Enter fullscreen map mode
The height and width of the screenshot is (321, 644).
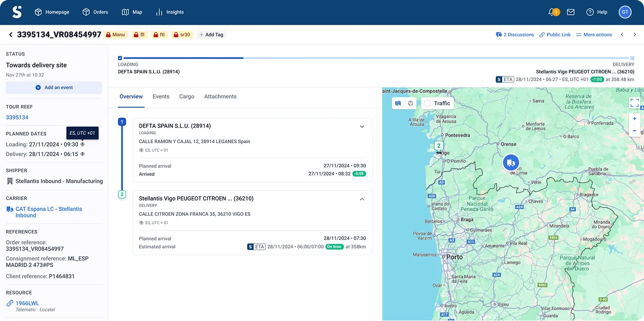(634, 103)
